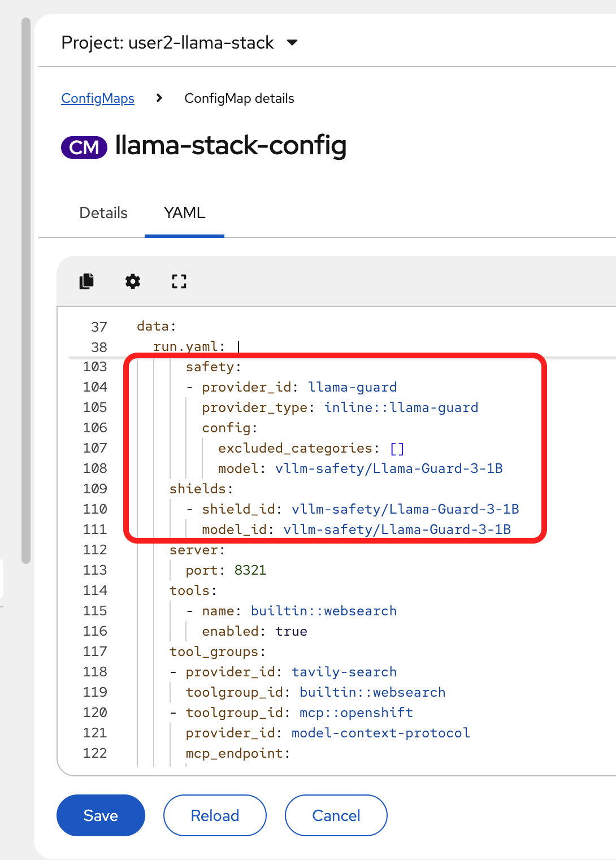Click the CM resource badge

(x=84, y=147)
